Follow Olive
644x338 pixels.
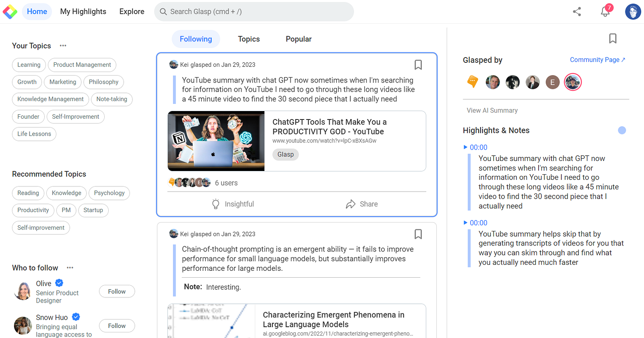117,291
